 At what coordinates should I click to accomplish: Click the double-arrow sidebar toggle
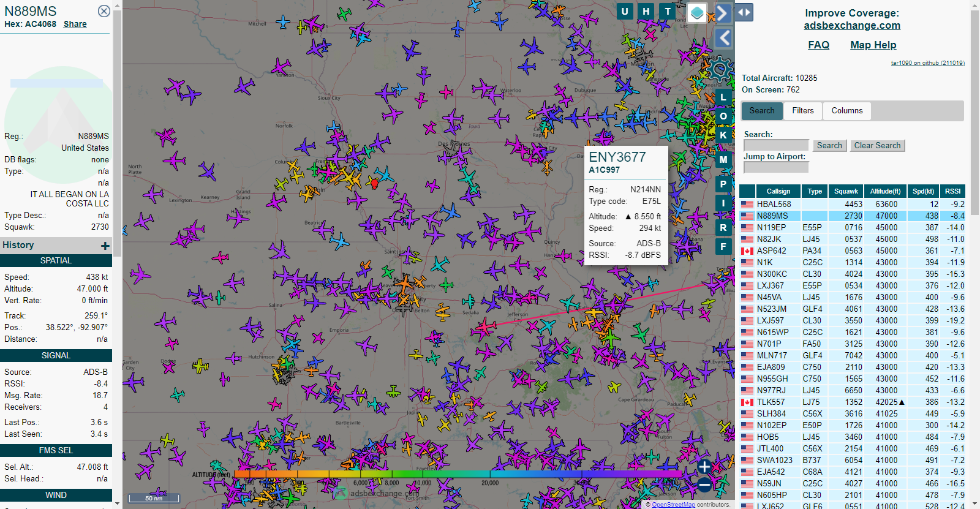point(744,12)
